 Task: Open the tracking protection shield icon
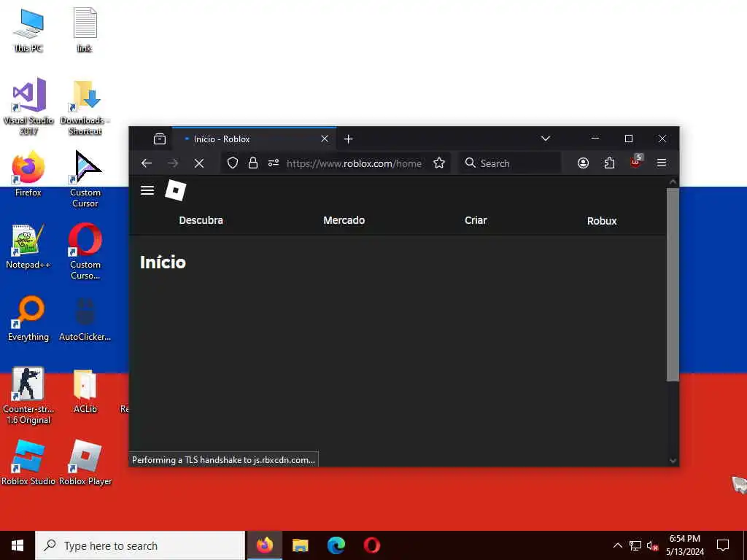233,163
